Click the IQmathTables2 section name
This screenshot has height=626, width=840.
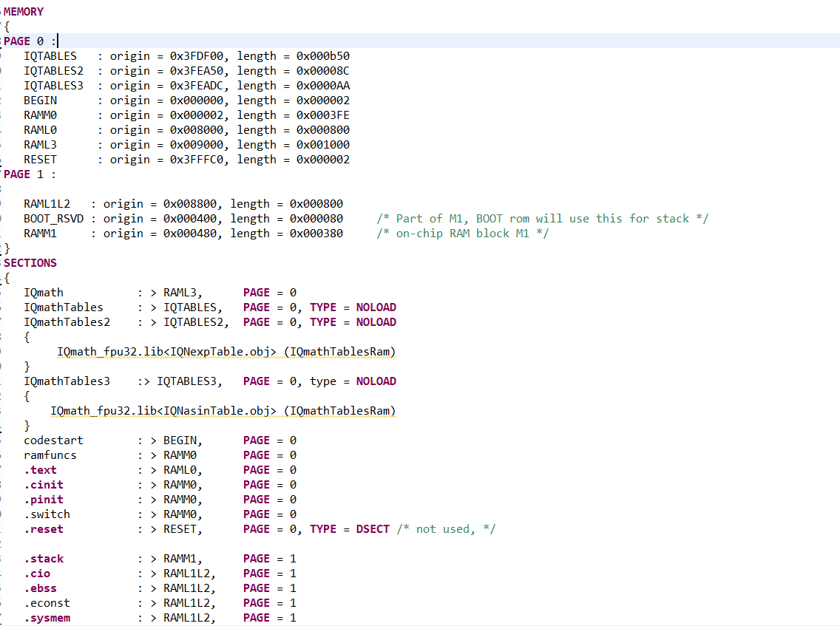[x=67, y=322]
